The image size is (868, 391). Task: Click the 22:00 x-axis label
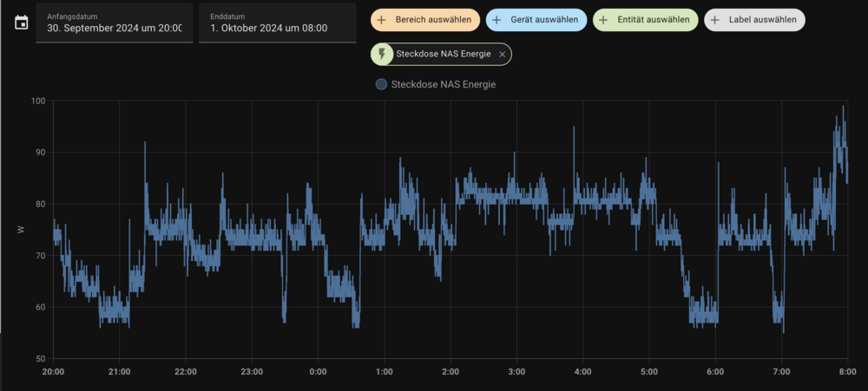coord(186,372)
